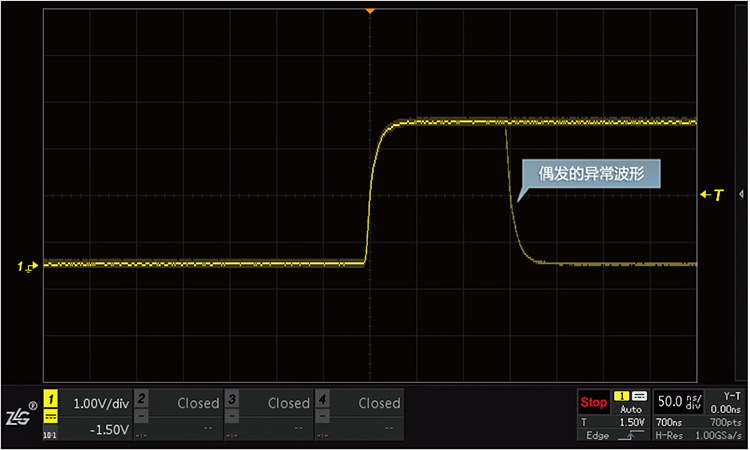Screen dimensions: 750x450
Task: Click the 10:1 probe ratio indicator
Action: click(x=50, y=436)
